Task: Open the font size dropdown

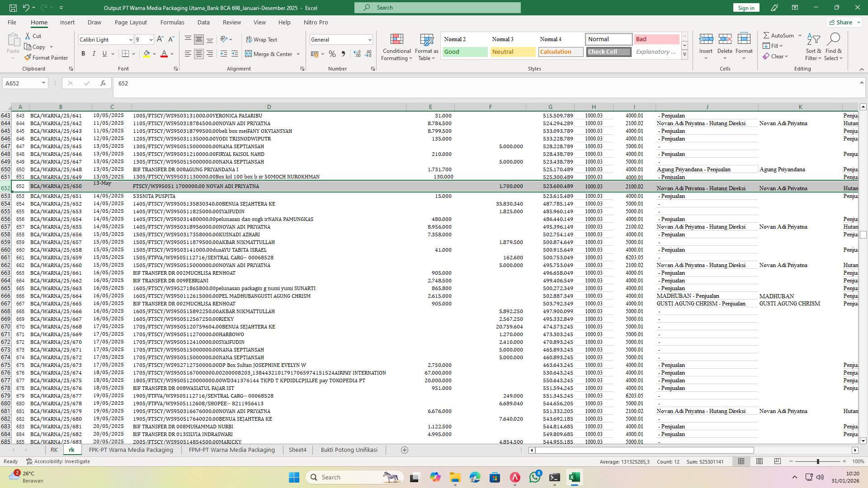Action: click(x=151, y=40)
